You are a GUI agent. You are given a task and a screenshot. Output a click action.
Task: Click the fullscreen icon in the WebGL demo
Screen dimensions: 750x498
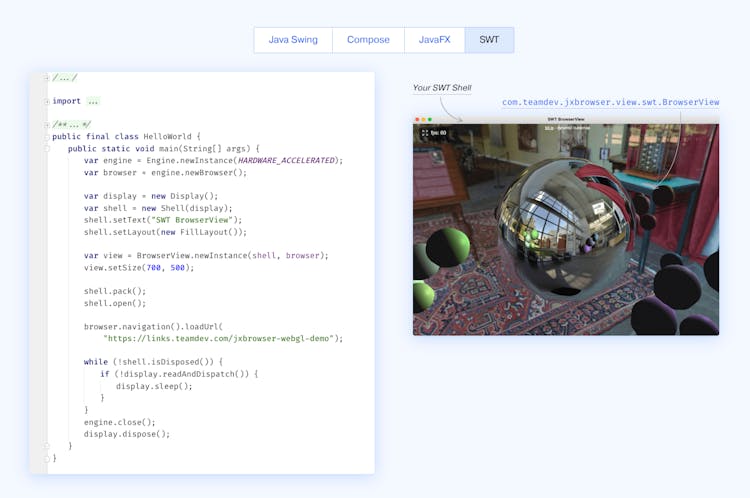point(425,132)
